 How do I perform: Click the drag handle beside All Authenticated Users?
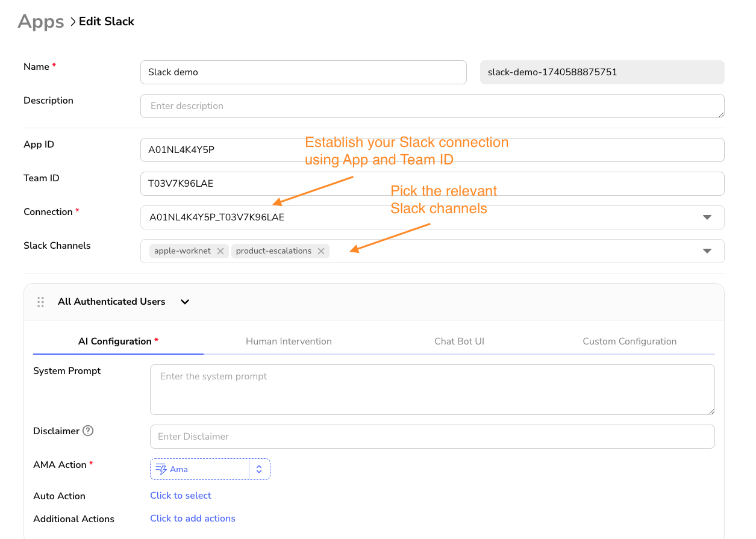point(41,302)
